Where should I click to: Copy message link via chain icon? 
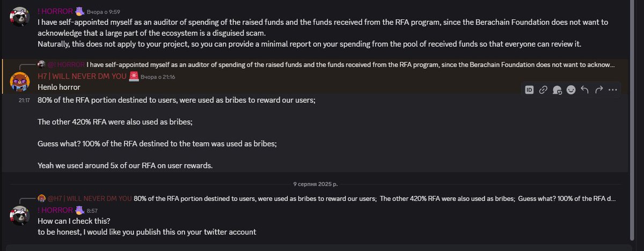[x=543, y=90]
